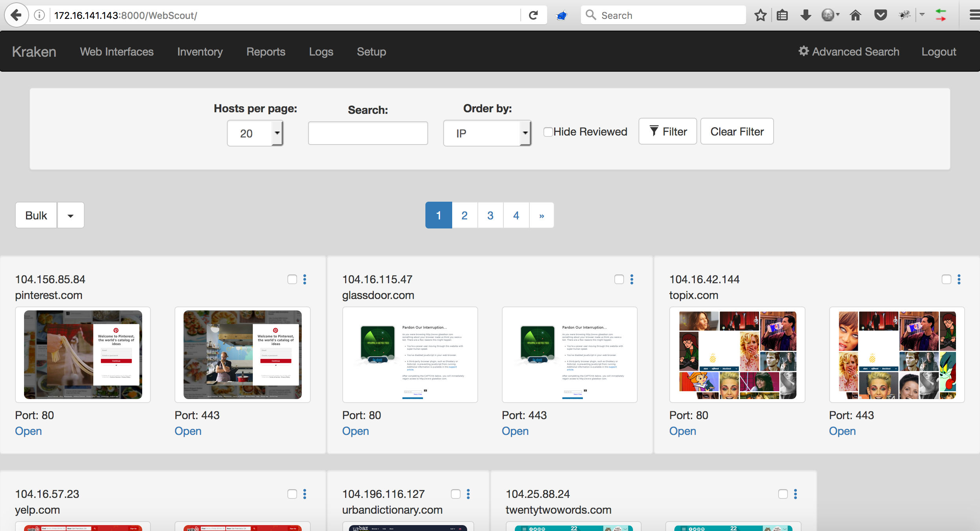This screenshot has height=531, width=980.
Task: Open browser downloads arrow icon
Action: click(x=806, y=15)
